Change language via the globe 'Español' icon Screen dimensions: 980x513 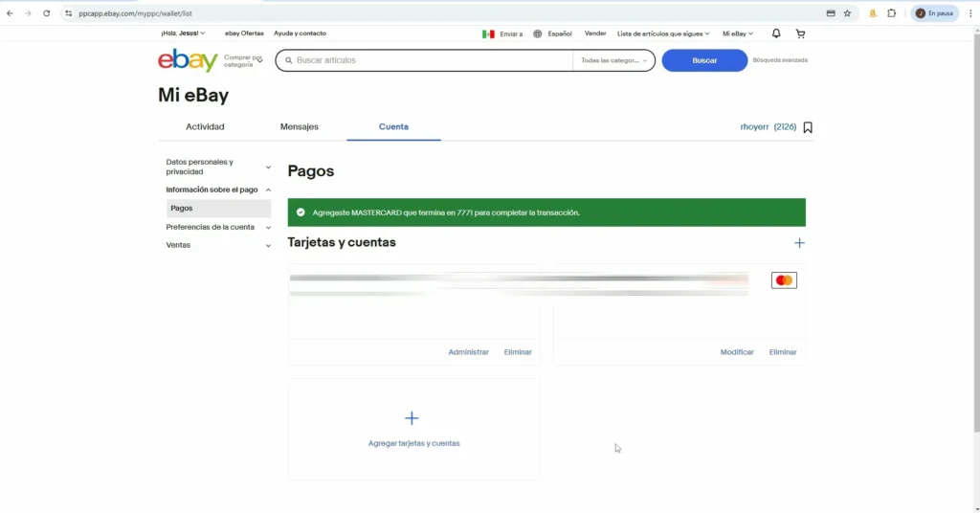click(x=552, y=33)
